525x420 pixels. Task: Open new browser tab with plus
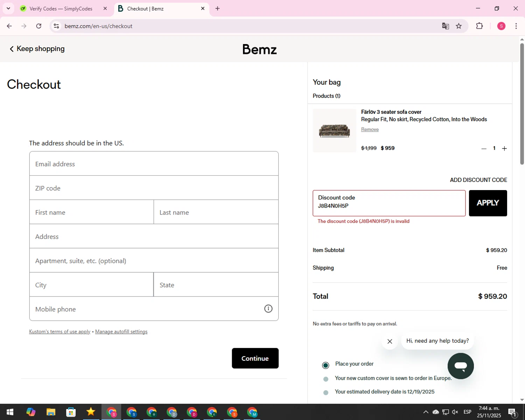(x=218, y=8)
